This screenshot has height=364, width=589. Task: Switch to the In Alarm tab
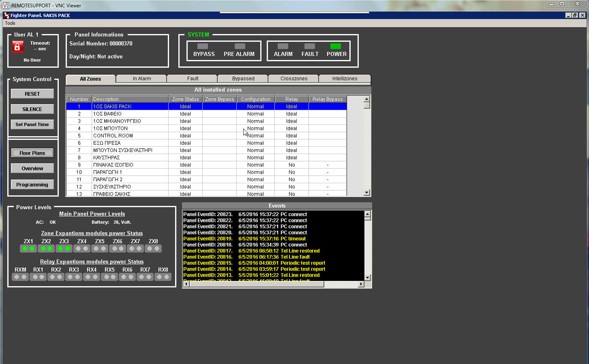(142, 79)
